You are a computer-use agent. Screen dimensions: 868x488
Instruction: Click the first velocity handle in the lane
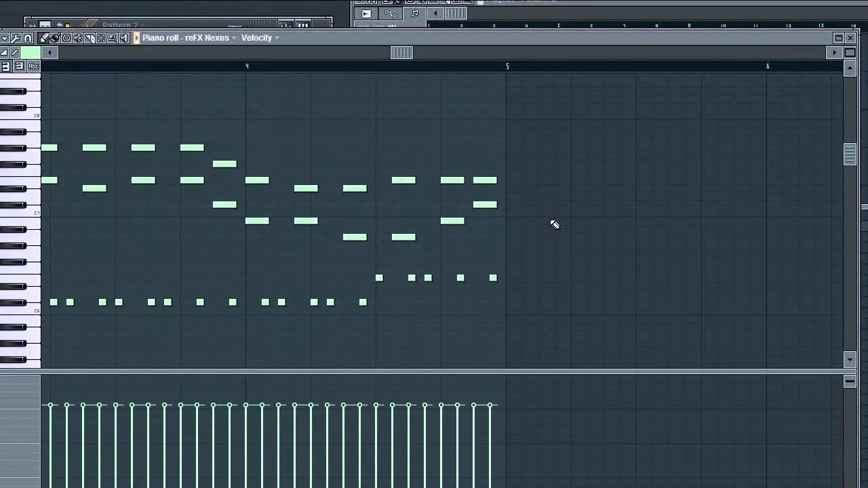(x=50, y=405)
